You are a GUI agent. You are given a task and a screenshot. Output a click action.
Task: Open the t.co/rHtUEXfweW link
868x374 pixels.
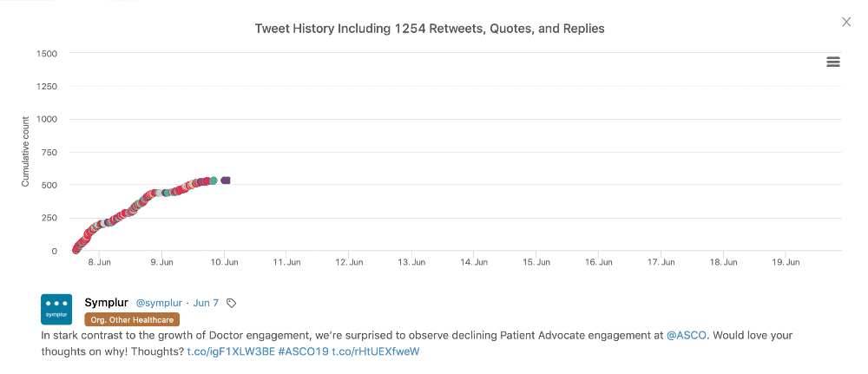[376, 351]
